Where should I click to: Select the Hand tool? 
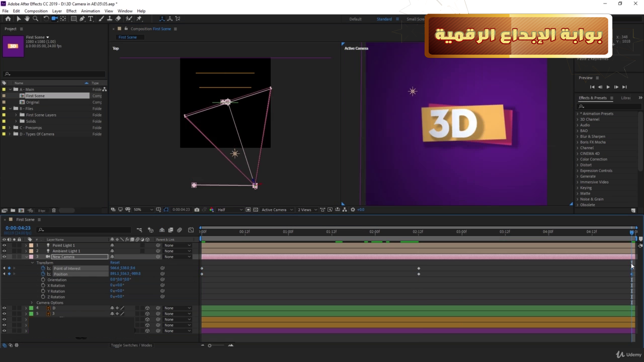[x=27, y=19]
